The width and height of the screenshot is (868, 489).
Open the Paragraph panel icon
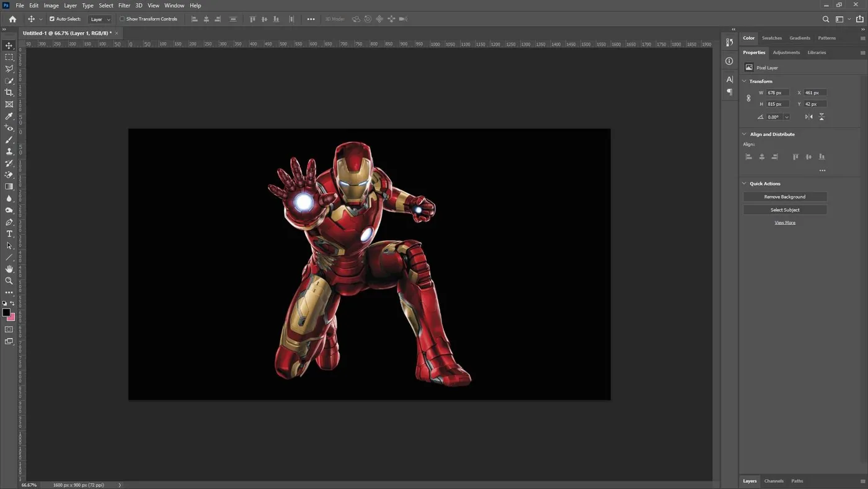point(729,92)
